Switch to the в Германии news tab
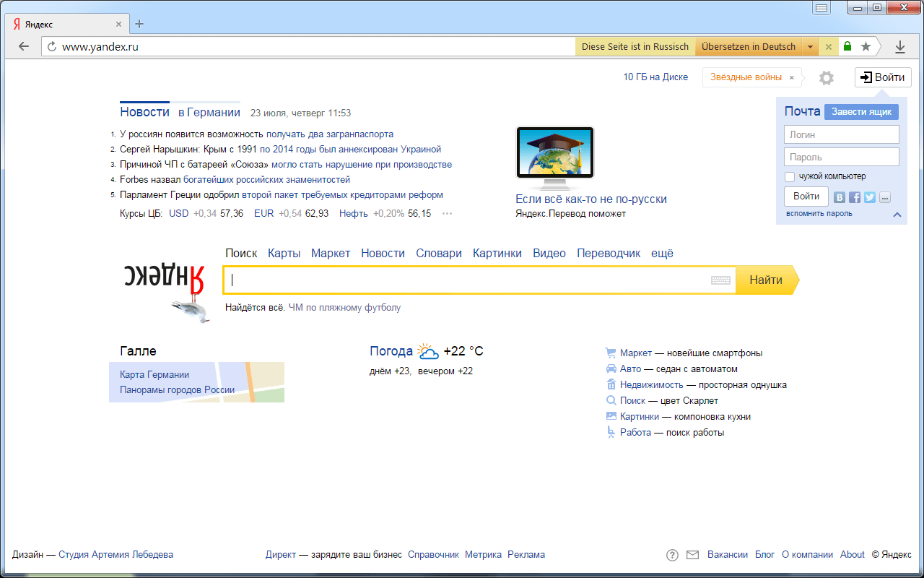Screen dimensions: 924x578 tap(209, 112)
